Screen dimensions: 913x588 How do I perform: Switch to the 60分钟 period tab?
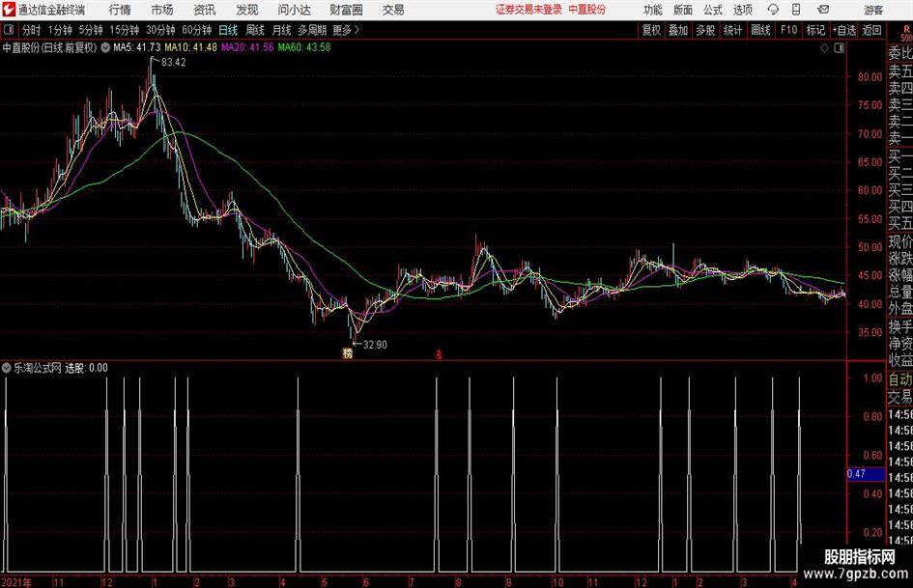coord(197,30)
